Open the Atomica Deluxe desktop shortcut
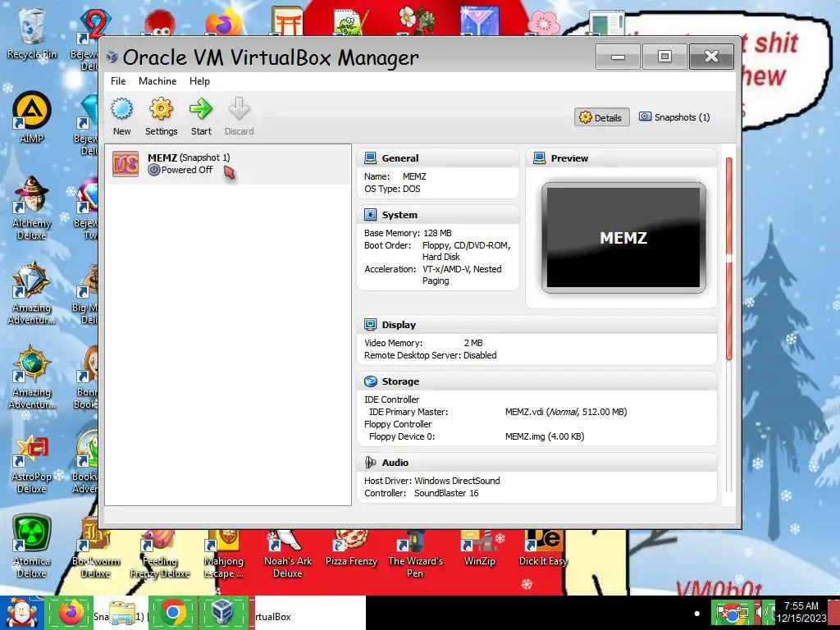This screenshot has width=840, height=630. [x=31, y=546]
